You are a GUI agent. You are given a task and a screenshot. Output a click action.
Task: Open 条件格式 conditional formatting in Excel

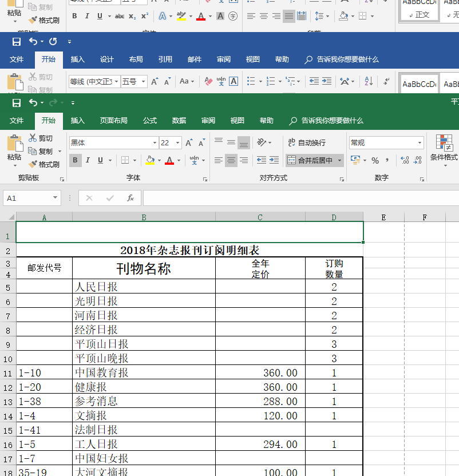click(x=444, y=149)
